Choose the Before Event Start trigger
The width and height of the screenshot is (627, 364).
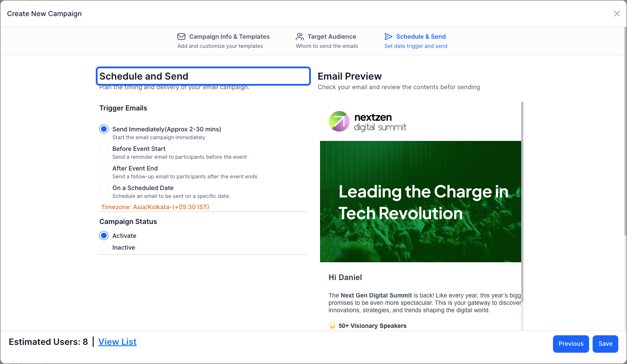click(x=104, y=149)
